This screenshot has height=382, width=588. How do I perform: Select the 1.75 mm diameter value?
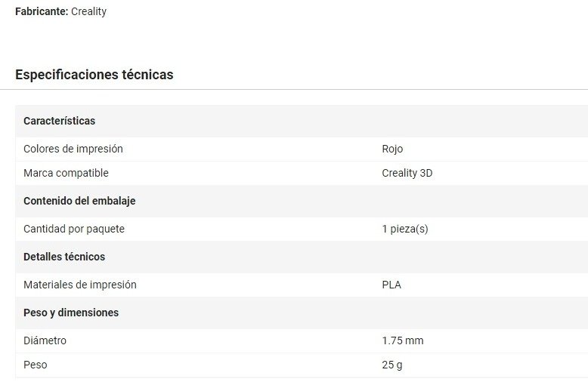click(x=403, y=340)
